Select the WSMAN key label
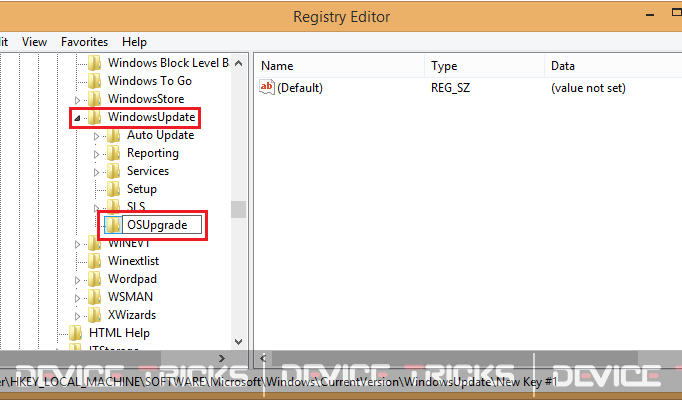 tap(130, 297)
